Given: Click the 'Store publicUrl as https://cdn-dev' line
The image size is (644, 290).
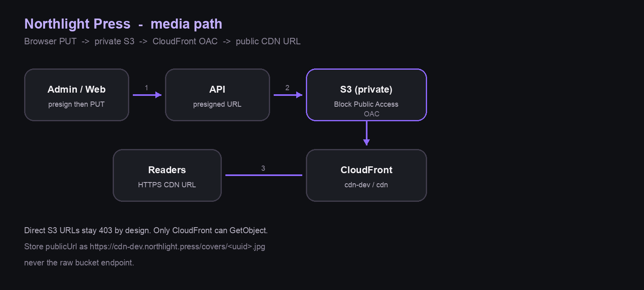Looking at the screenshot, I should 144,246.
